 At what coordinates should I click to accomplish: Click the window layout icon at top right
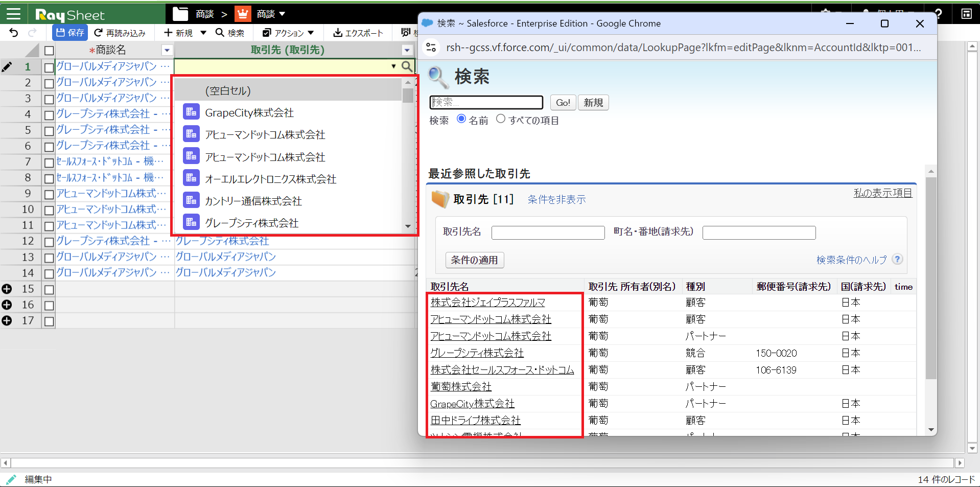coord(966,14)
